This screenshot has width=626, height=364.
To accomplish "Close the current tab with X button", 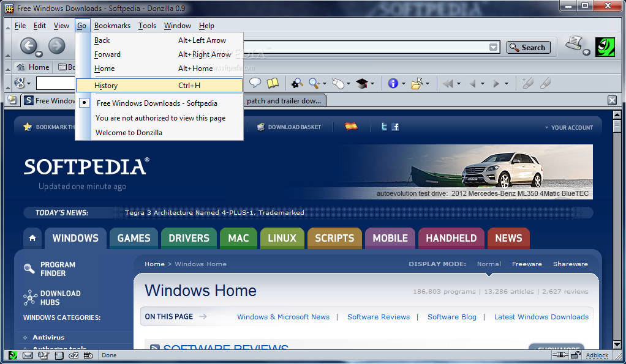I will [612, 100].
